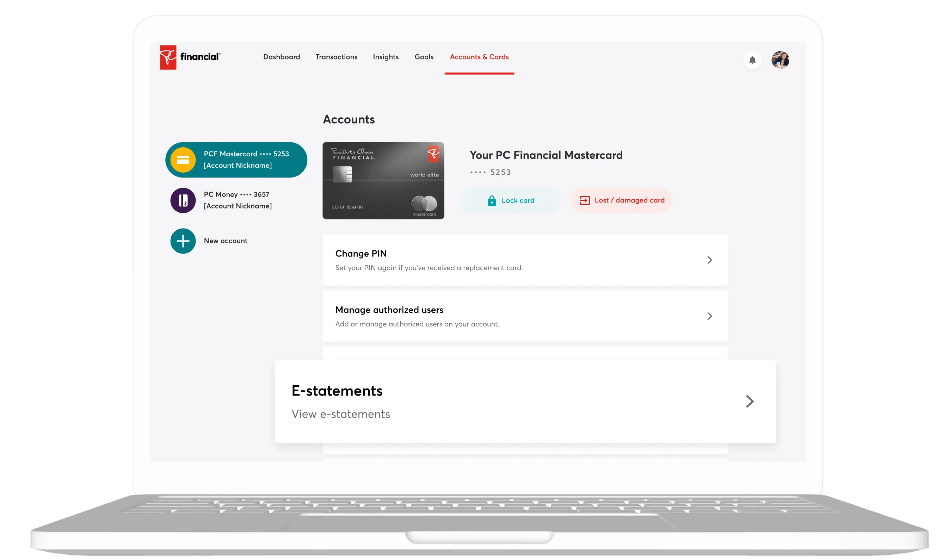Click the padlock icon on Lock card
943x560 pixels.
tap(492, 201)
